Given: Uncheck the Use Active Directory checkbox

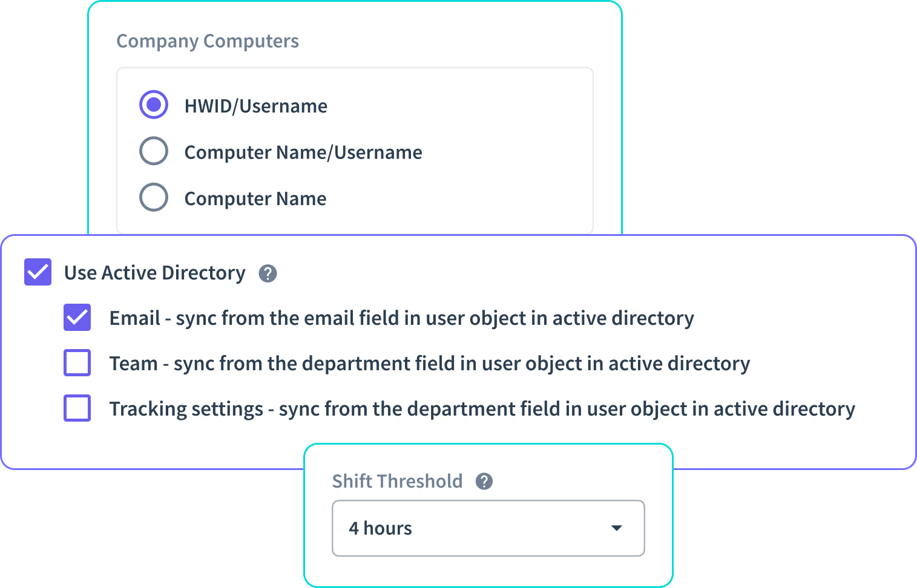Looking at the screenshot, I should (x=38, y=272).
